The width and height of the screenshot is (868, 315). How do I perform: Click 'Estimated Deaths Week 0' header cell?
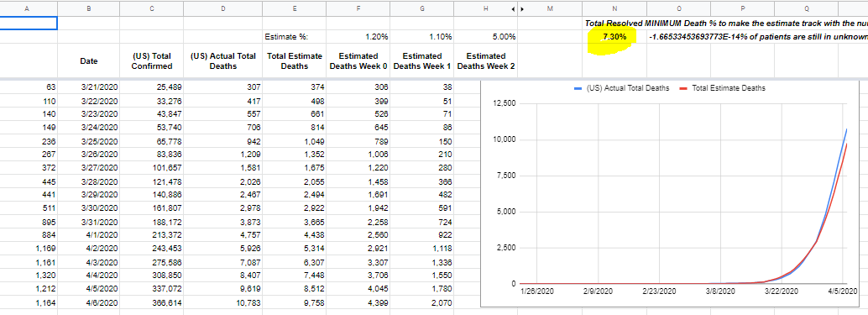pos(358,60)
